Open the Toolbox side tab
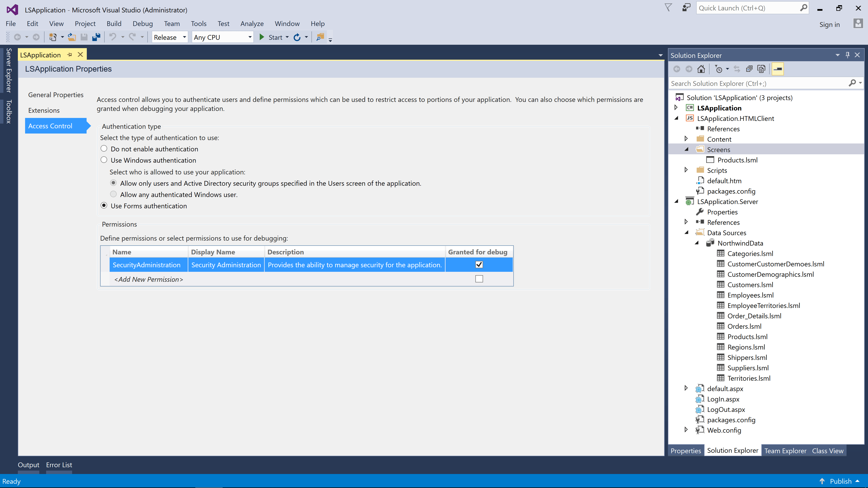This screenshot has width=868, height=488. pos(9,111)
